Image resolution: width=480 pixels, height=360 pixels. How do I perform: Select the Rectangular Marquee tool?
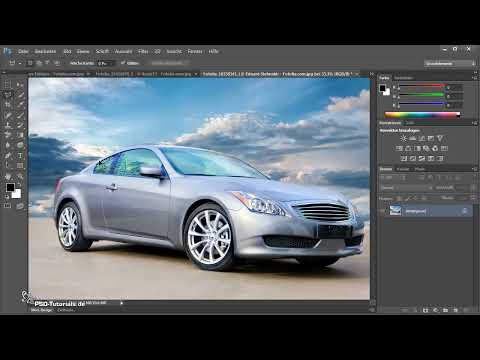8,85
